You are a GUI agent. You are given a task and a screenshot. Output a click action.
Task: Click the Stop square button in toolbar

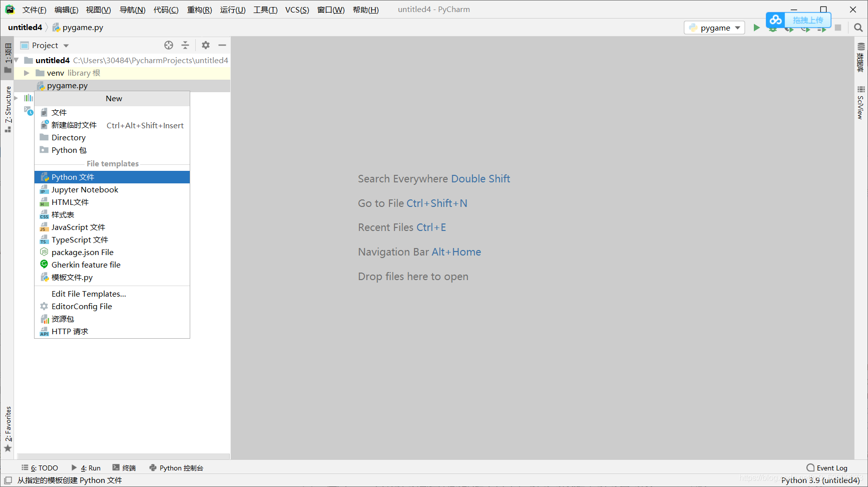838,28
